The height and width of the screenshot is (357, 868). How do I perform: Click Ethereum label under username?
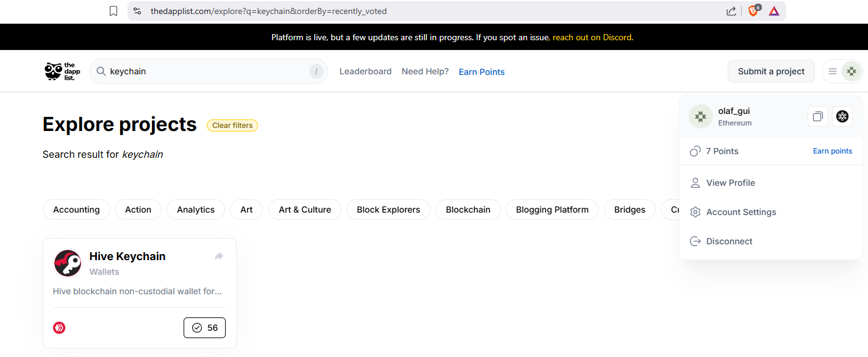[x=735, y=122]
